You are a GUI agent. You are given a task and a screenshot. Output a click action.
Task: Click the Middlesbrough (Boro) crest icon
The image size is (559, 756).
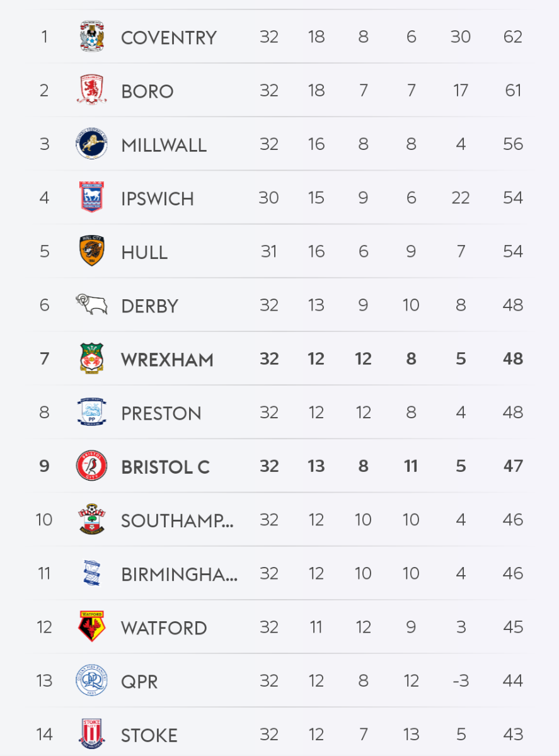92,90
